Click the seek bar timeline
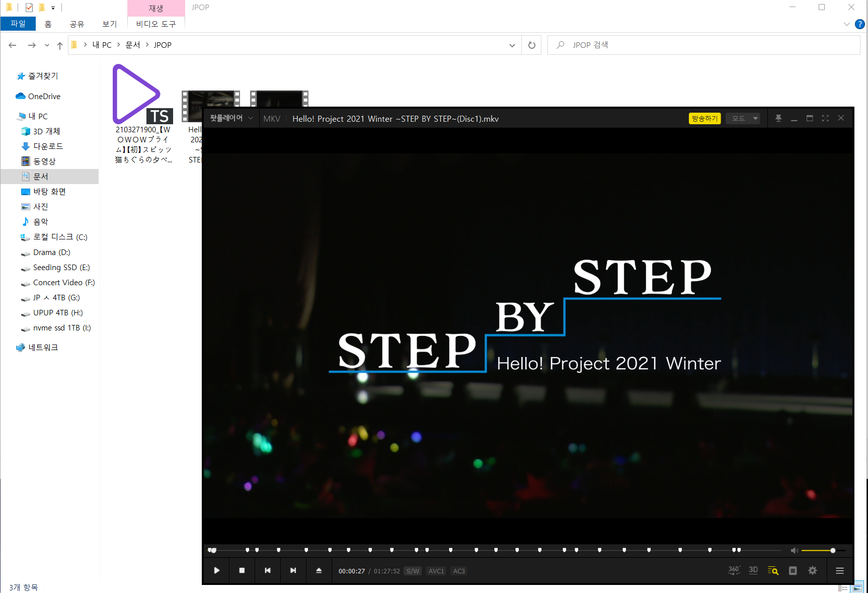 click(x=495, y=550)
